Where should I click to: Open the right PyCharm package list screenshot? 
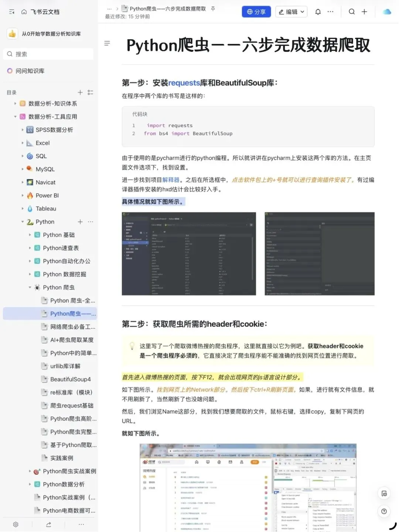tap(320, 254)
